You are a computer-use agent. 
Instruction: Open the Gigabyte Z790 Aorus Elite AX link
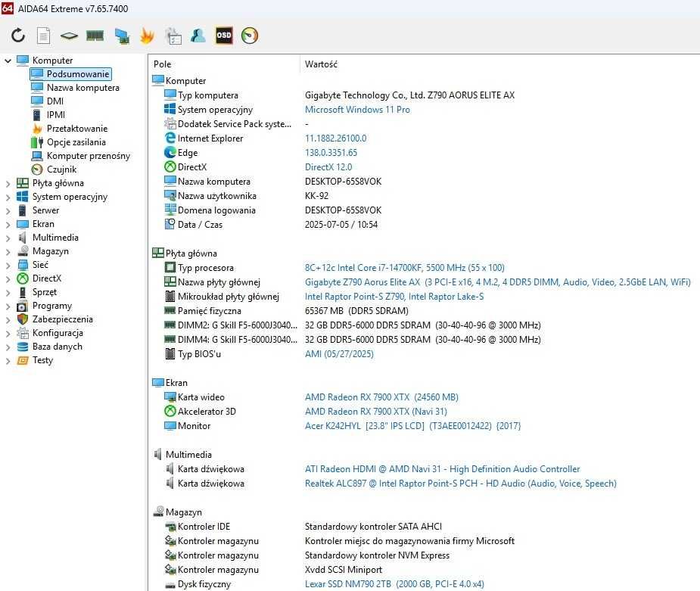(497, 282)
